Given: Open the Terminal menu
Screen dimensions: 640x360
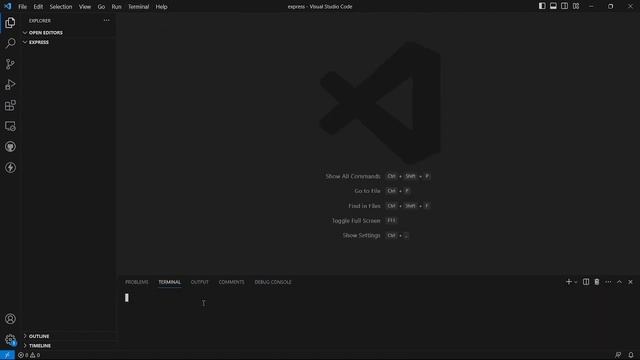Looking at the screenshot, I should click(x=138, y=7).
